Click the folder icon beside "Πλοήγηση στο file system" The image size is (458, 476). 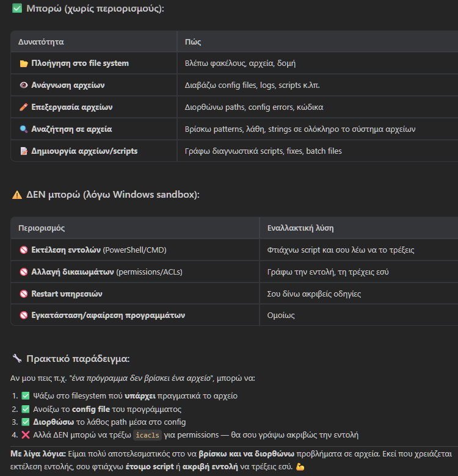[x=24, y=63]
